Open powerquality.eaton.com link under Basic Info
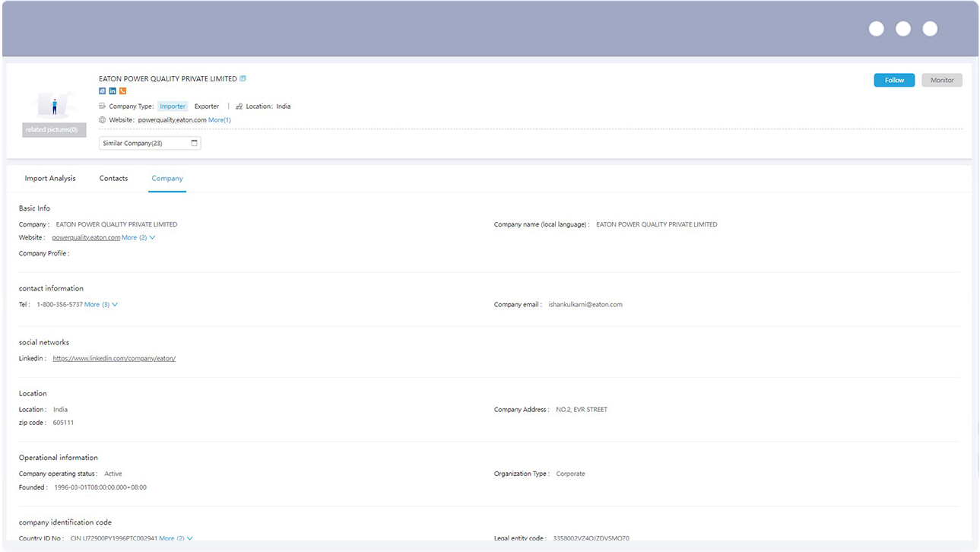 point(86,238)
